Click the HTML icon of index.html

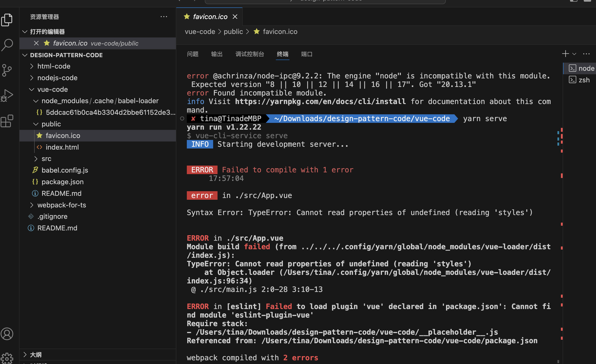[x=39, y=147]
